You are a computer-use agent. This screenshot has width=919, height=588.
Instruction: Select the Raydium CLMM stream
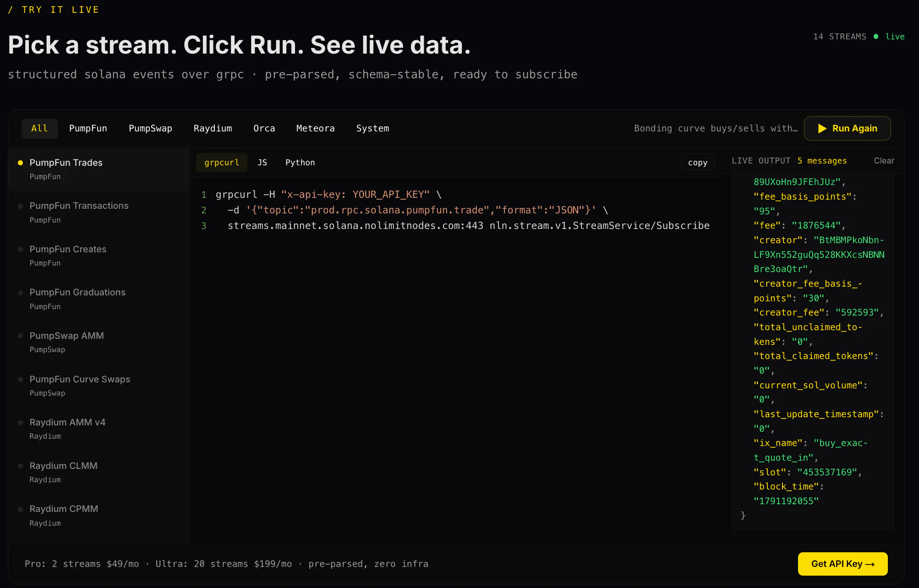point(99,472)
